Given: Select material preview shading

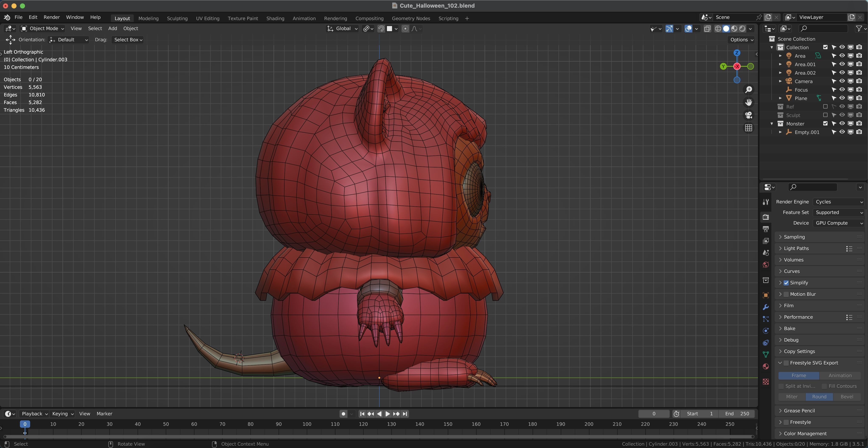Looking at the screenshot, I should 734,29.
